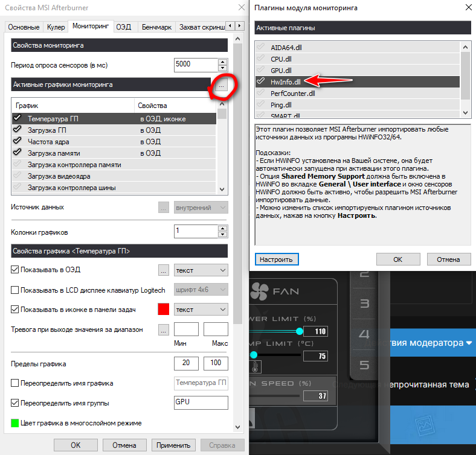Screen dimensions: 476x455
Task: Toggle Logitech LCD display checkbox
Action: click(x=14, y=290)
